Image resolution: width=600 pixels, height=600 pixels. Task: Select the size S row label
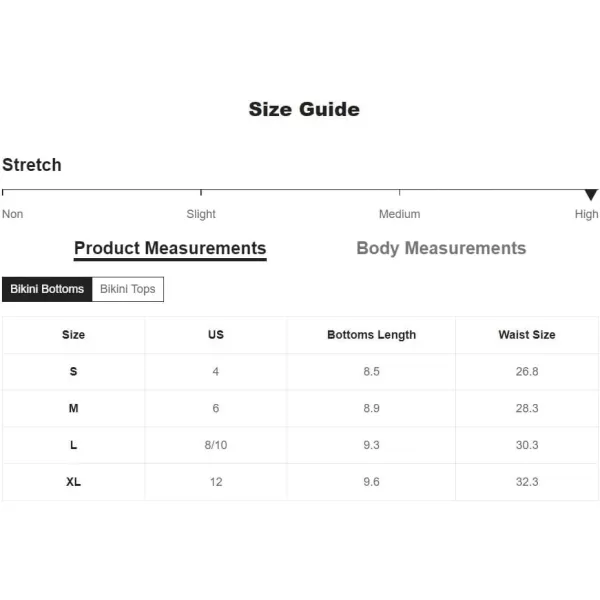[73, 371]
